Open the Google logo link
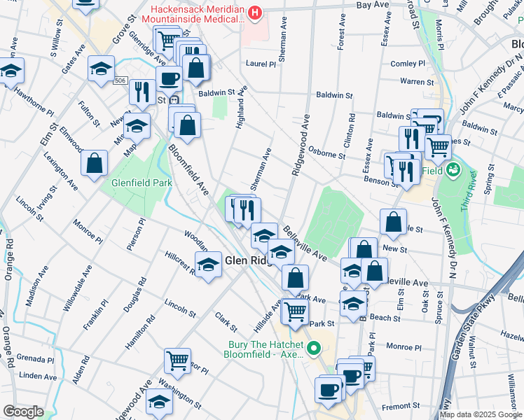The height and width of the screenshot is (420, 524). pyautogui.click(x=22, y=412)
